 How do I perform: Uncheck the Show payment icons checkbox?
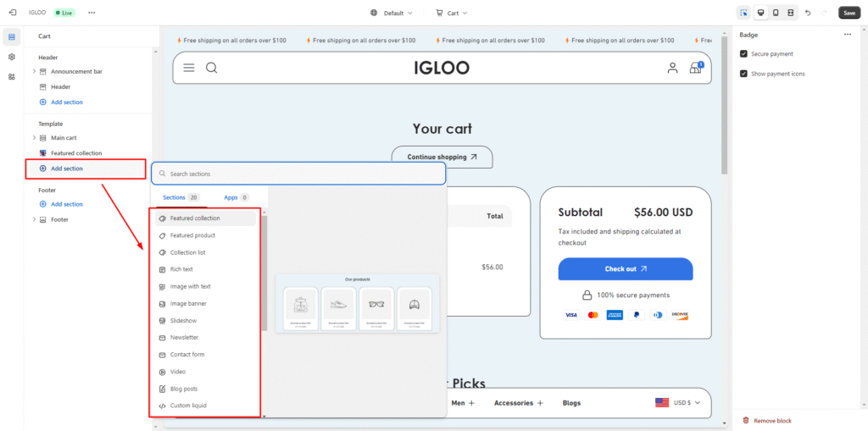743,74
